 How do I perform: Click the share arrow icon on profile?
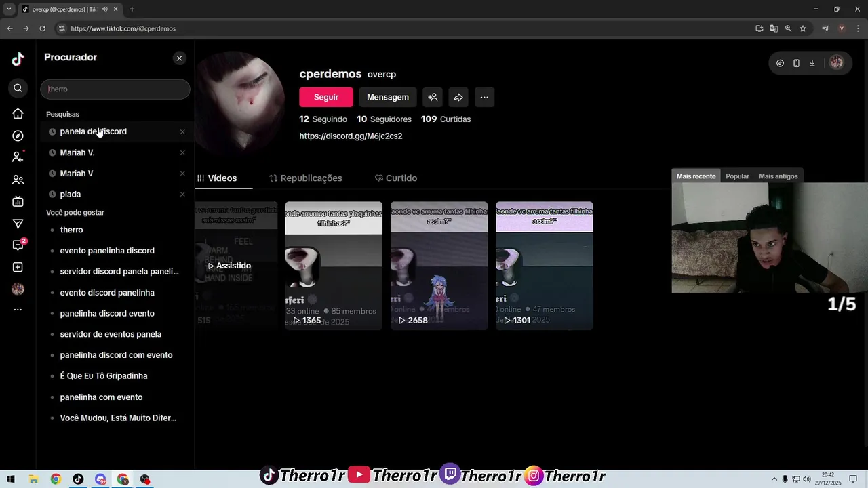458,97
